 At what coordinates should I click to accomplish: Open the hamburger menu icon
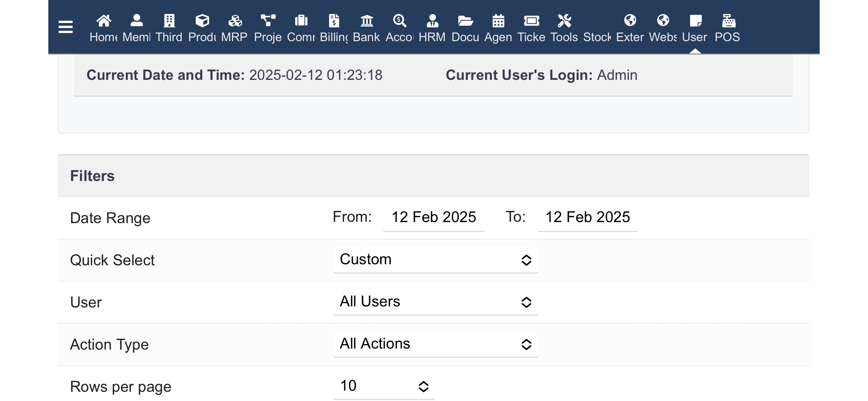(65, 27)
